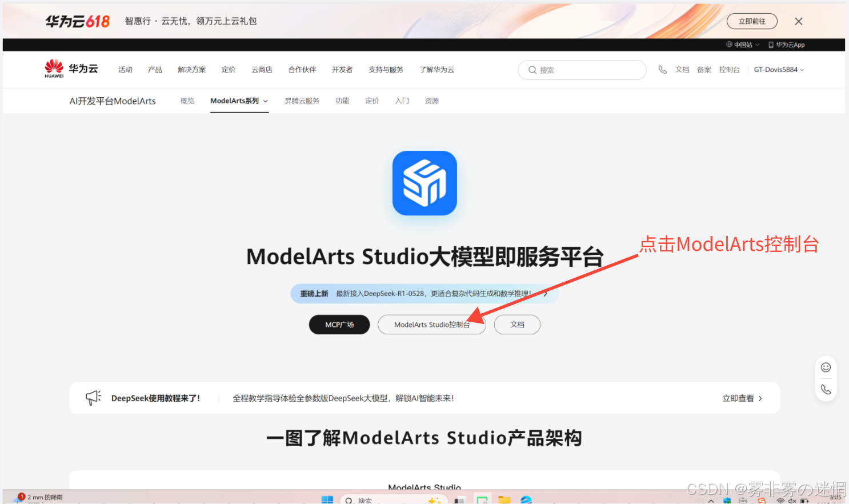Click the 立即前往 banner button

tap(752, 21)
